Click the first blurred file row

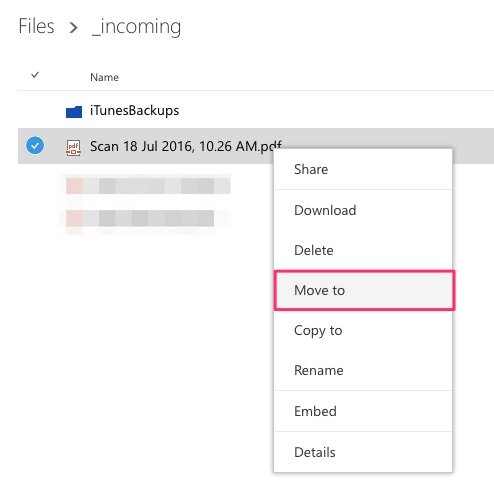click(x=148, y=186)
